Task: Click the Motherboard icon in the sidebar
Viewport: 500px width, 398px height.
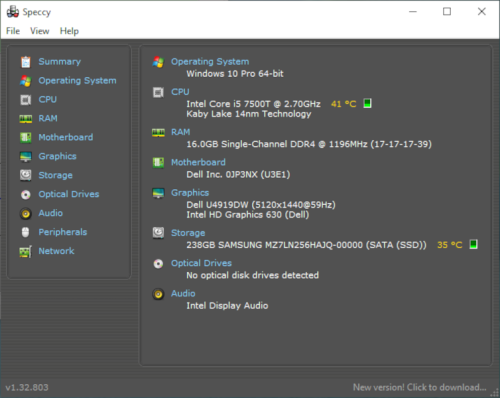Action: pos(26,137)
